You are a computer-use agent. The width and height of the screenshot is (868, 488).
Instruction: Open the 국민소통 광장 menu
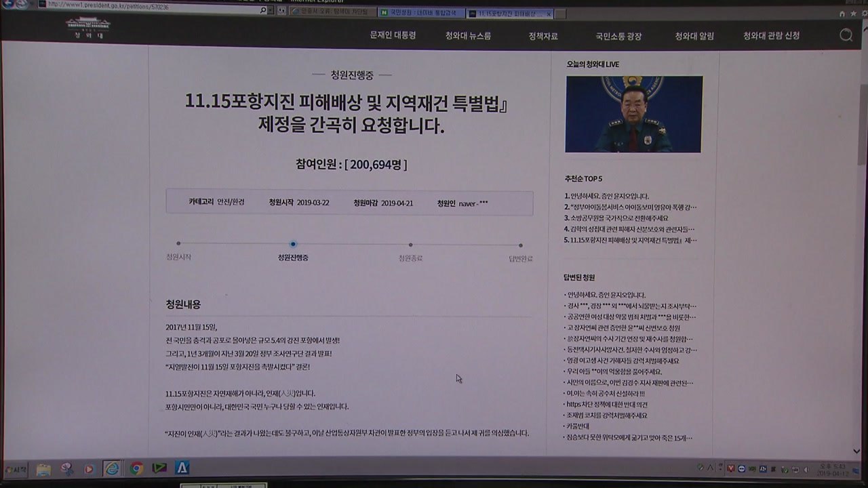[x=618, y=36]
